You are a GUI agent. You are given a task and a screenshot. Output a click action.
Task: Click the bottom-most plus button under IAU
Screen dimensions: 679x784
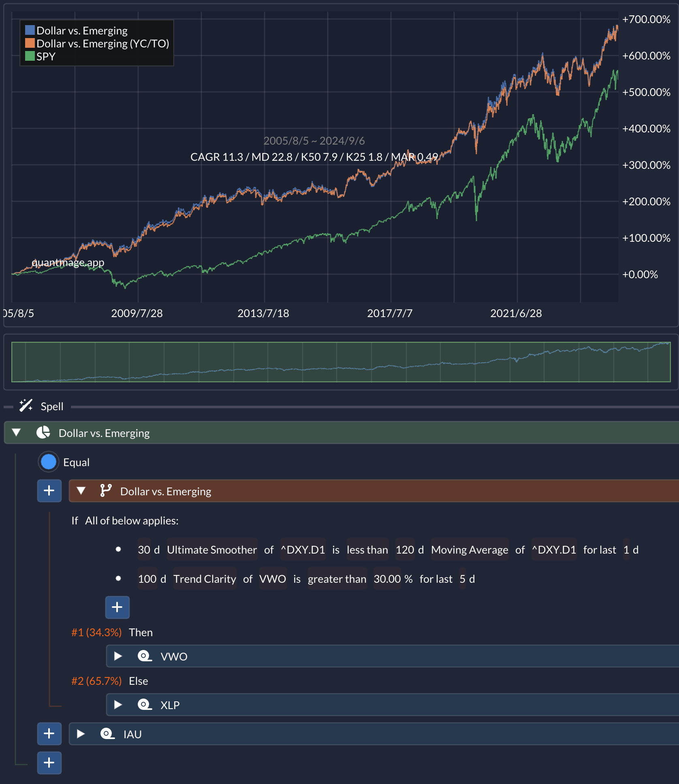[49, 763]
